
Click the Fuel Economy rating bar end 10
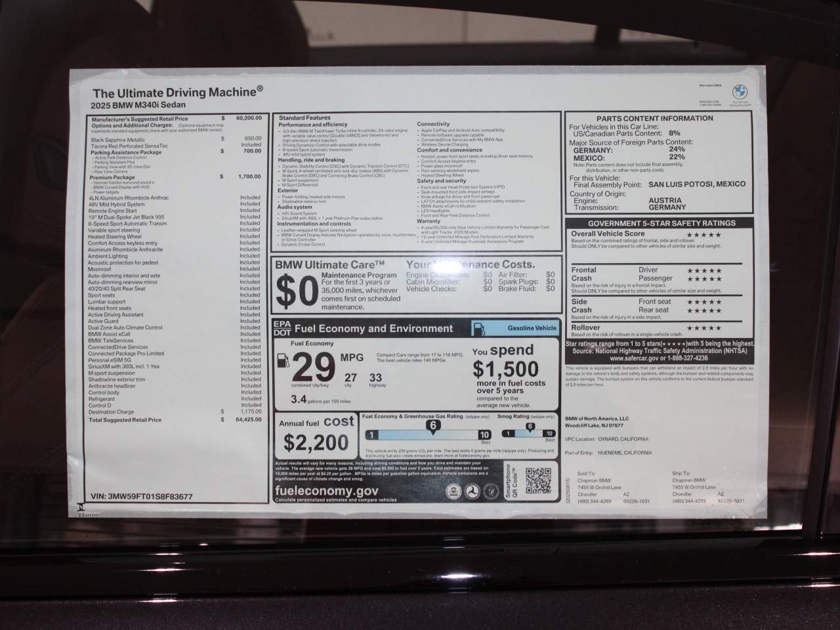pos(484,434)
